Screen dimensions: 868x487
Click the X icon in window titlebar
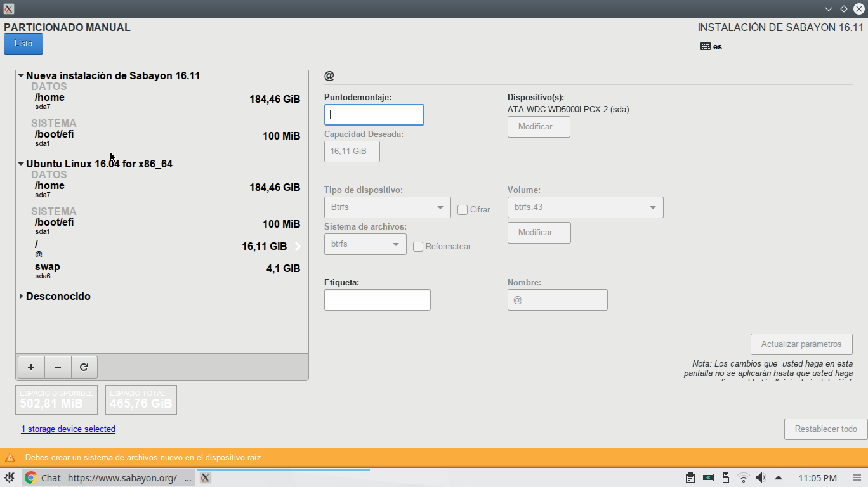[x=9, y=9]
